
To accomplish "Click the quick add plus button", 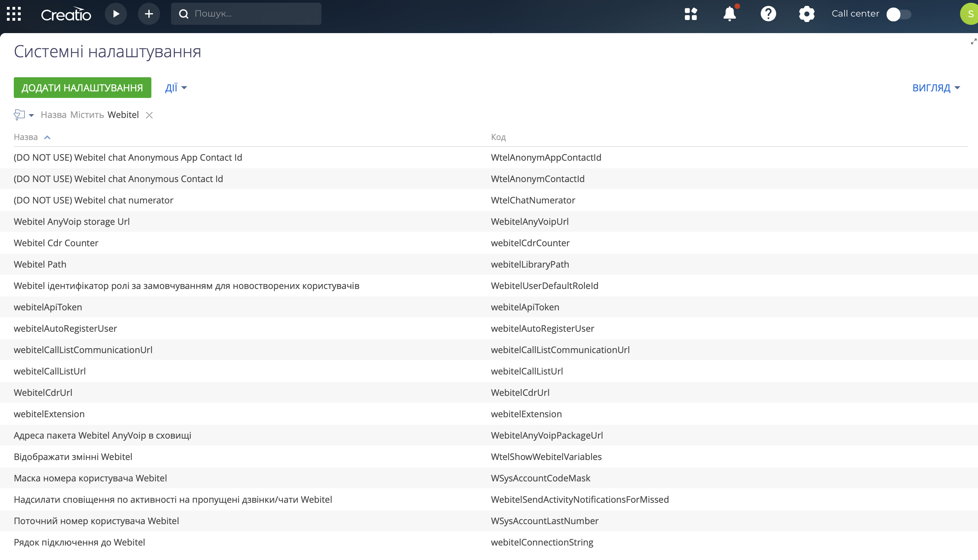I will 149,14.
